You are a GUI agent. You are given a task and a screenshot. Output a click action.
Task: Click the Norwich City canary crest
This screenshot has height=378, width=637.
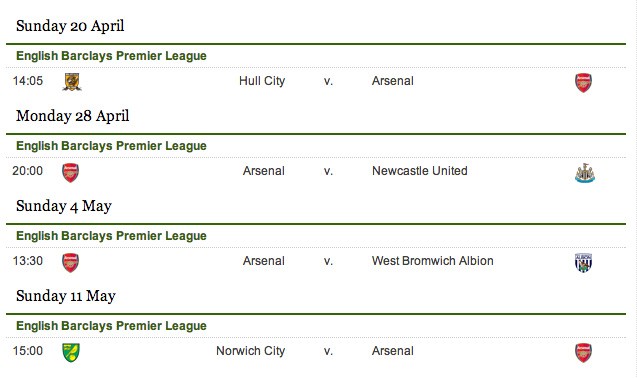(71, 352)
